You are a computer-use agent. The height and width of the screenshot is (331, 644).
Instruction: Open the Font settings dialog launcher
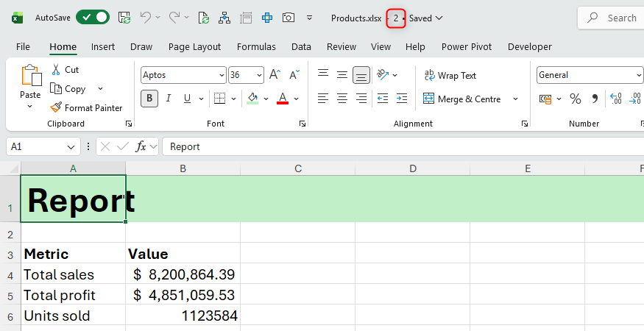click(x=302, y=124)
